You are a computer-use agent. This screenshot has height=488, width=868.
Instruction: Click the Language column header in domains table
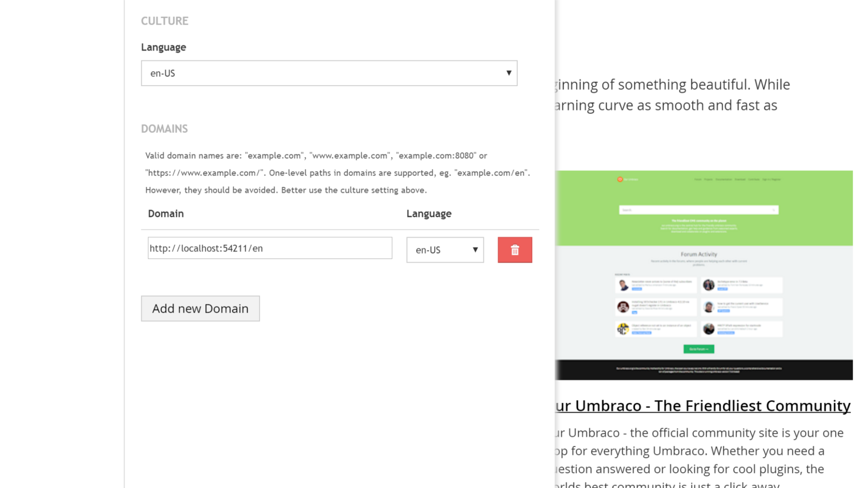coord(429,214)
